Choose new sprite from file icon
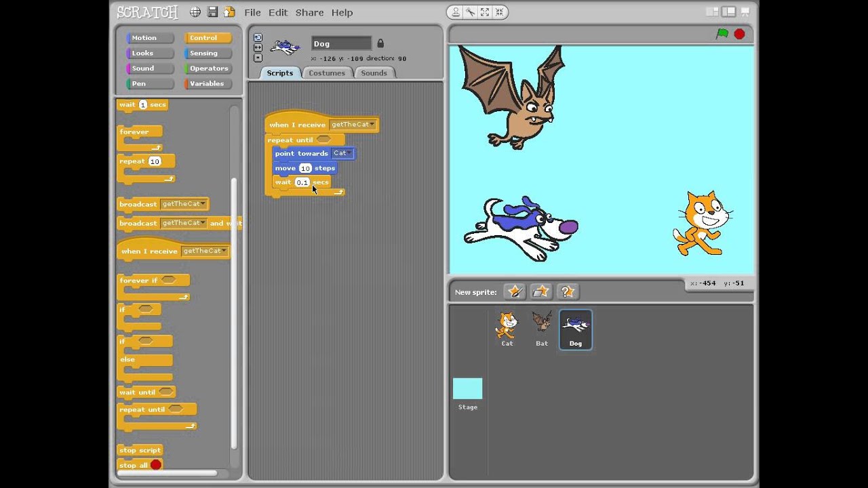 tap(540, 291)
